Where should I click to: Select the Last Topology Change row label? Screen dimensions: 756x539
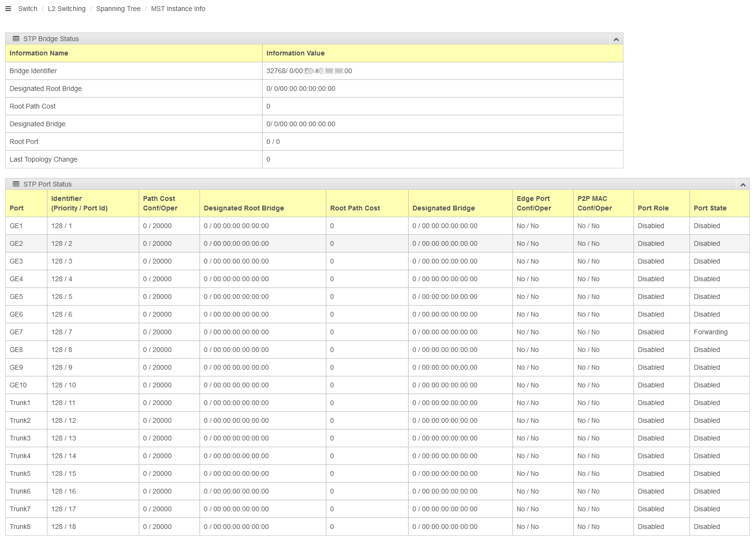coord(44,159)
